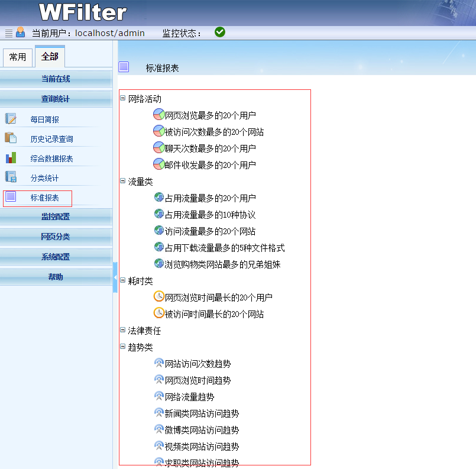Image resolution: width=476 pixels, height=469 pixels.
Task: Click pie chart icon beside 网页浏览最多的20个用户
Action: [x=158, y=115]
